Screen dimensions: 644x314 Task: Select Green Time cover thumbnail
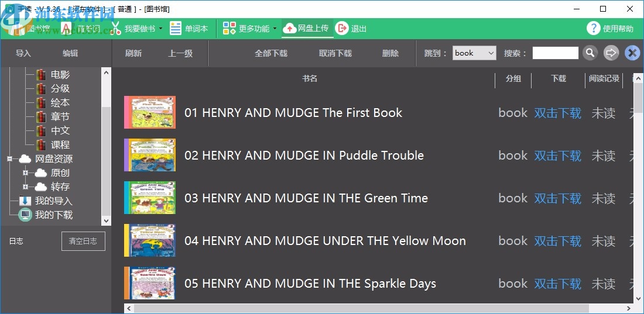tap(150, 198)
